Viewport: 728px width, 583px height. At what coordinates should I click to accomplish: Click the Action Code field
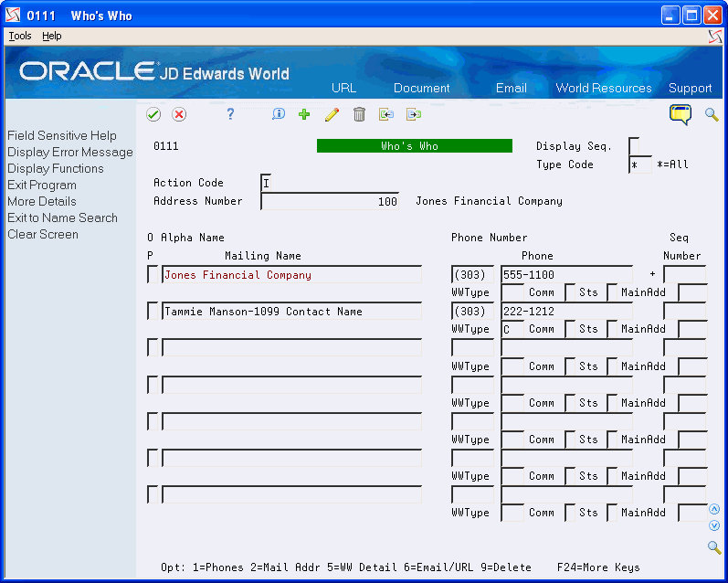(266, 183)
